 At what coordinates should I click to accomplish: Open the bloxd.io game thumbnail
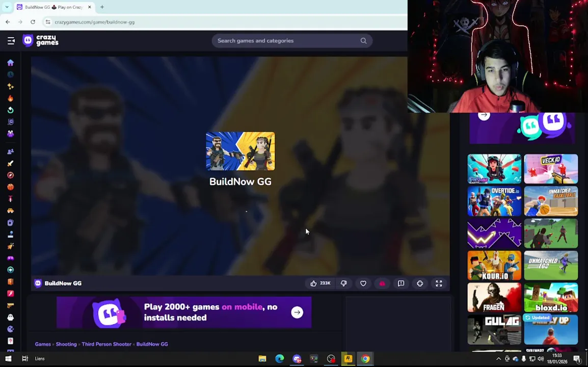pyautogui.click(x=551, y=298)
